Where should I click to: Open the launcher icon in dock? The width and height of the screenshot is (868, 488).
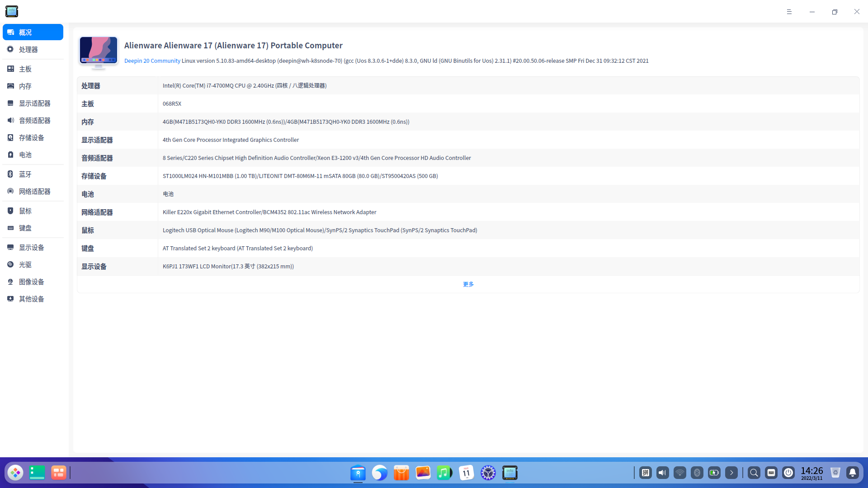tap(15, 473)
